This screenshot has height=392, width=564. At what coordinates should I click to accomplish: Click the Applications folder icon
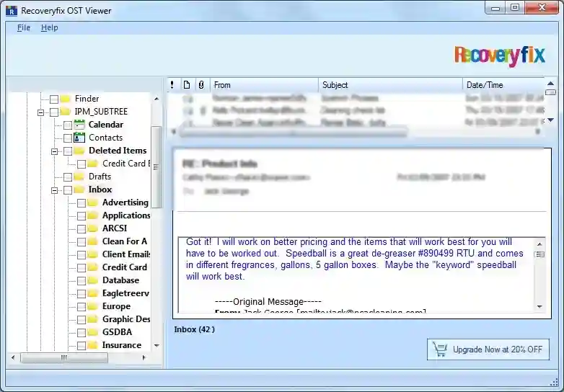click(x=92, y=215)
